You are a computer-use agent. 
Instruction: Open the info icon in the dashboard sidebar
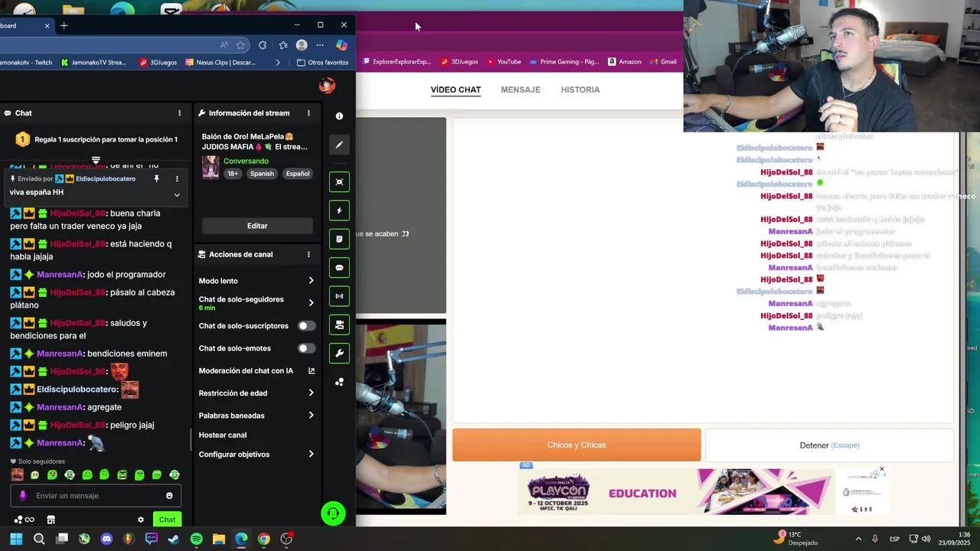[x=339, y=116]
